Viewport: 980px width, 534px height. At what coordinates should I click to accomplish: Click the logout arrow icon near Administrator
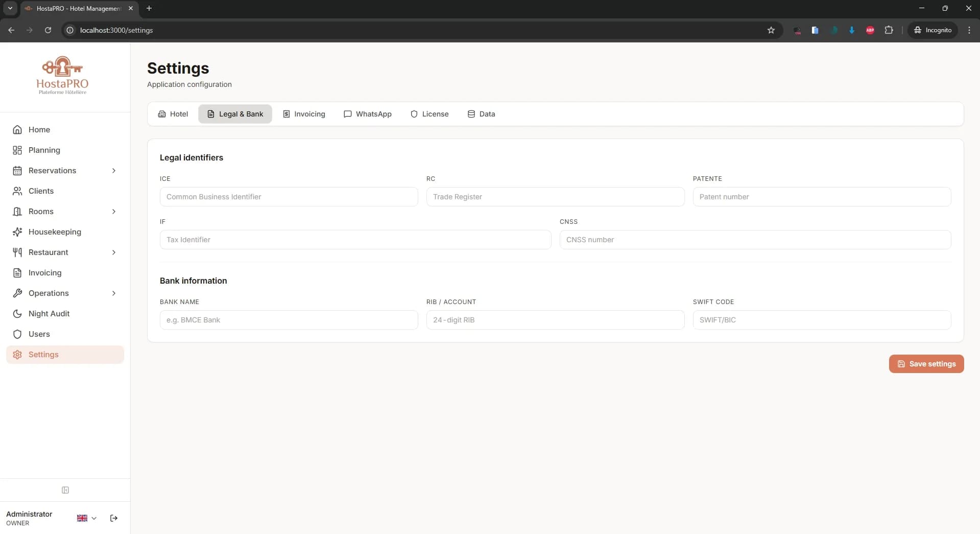tap(113, 518)
